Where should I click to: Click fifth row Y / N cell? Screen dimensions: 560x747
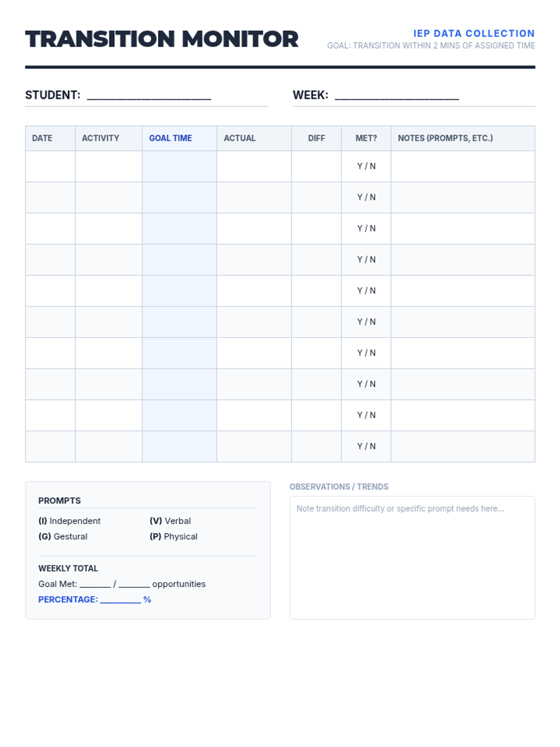coord(366,291)
